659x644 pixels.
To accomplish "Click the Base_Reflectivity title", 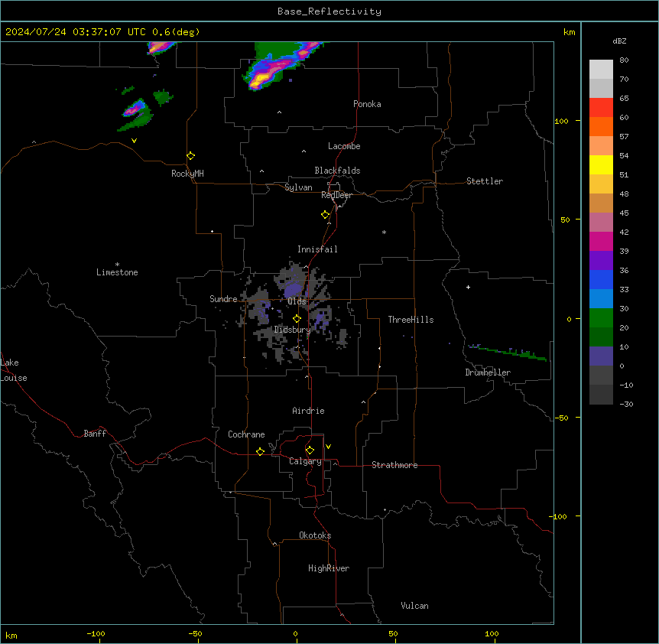I will 329,11.
